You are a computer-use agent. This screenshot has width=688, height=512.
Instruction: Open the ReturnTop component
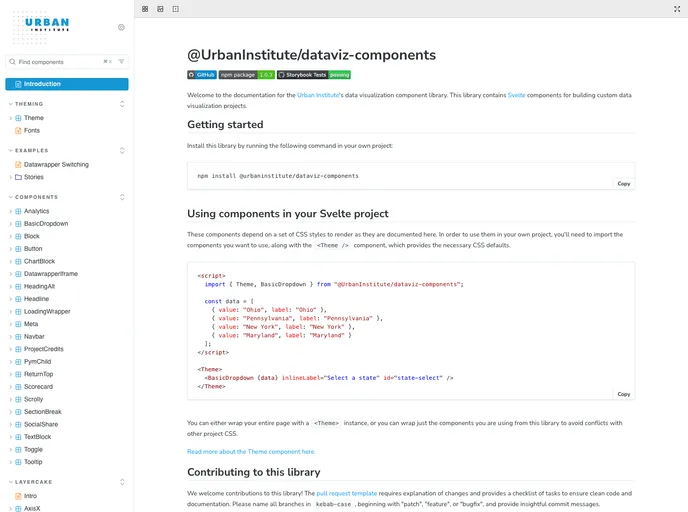(39, 374)
